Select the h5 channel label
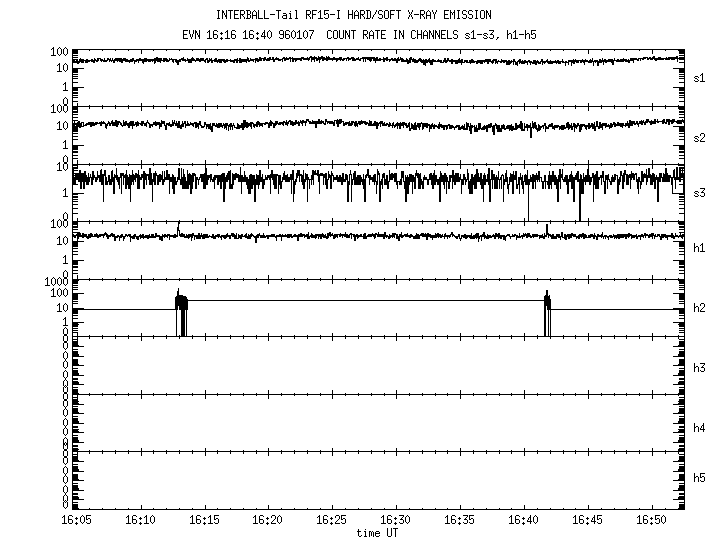The image size is (720, 550). point(700,480)
